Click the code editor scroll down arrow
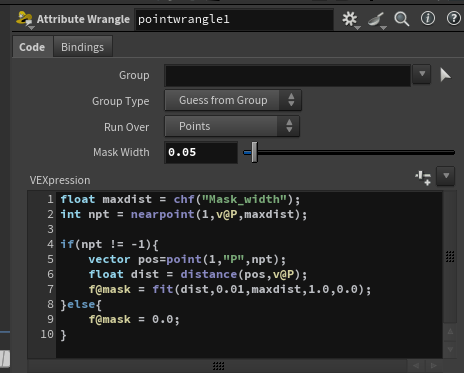 pos(450,349)
